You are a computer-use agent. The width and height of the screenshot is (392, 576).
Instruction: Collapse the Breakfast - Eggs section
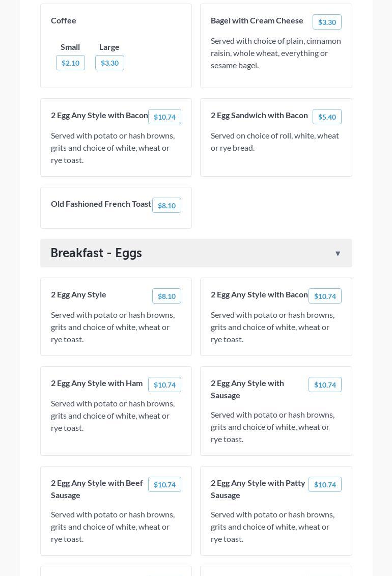(338, 254)
